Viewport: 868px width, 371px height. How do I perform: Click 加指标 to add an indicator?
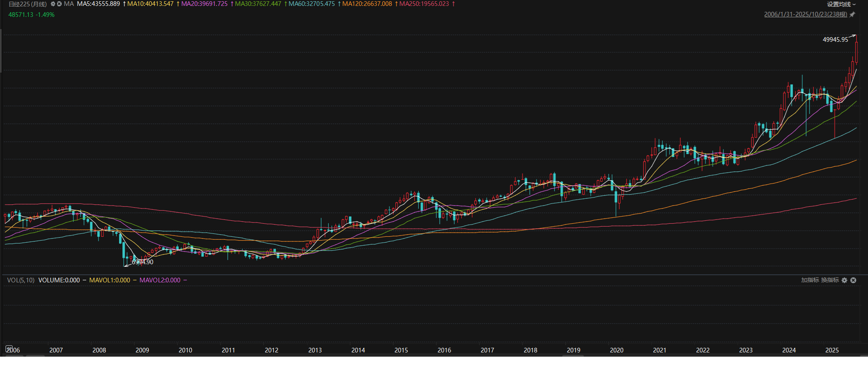810,280
